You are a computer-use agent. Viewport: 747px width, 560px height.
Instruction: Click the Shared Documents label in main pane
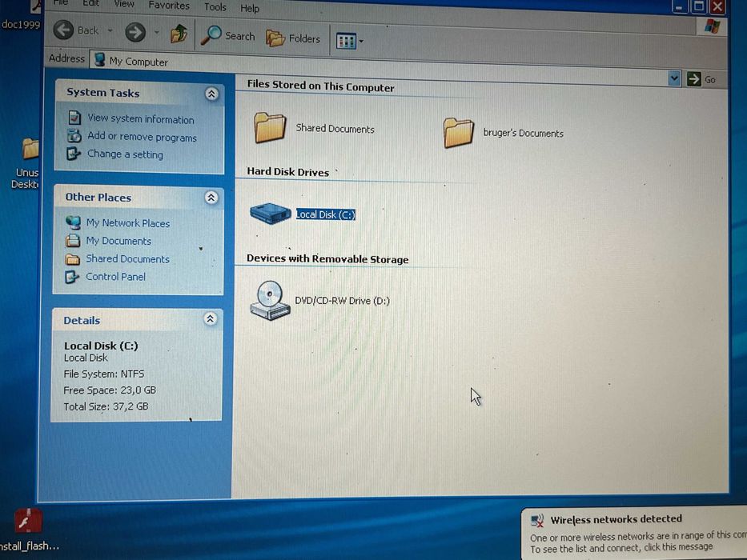coord(335,129)
